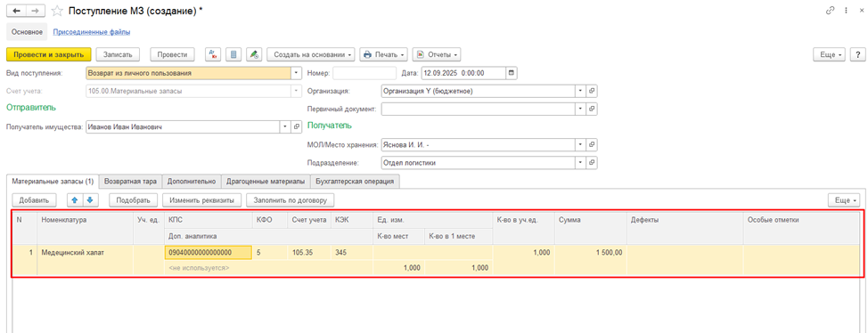Image resolution: width=868 pixels, height=333 pixels.
Task: Open the calendar picker next to Дата
Action: point(511,72)
